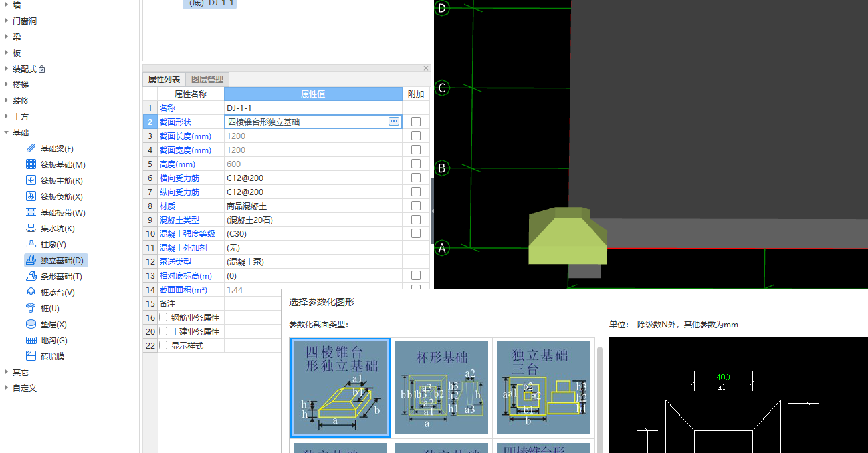This screenshot has width=868, height=453.
Task: Expand the 梁 category
Action: click(6, 37)
